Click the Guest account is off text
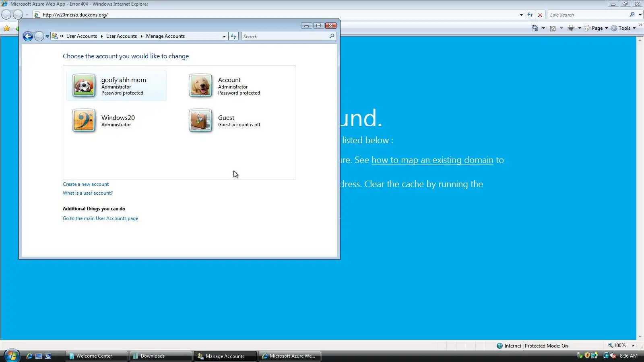Screen dimensions: 644x362 [x=239, y=125]
